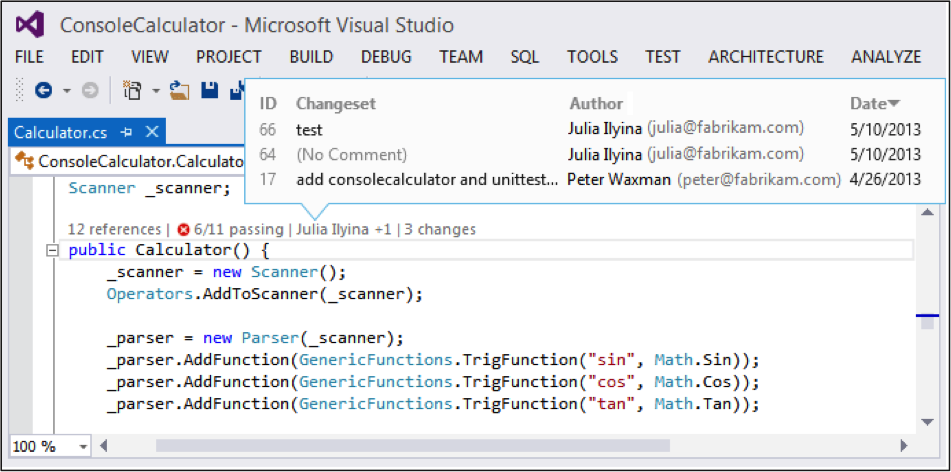Screen dimensions: 951x472
Task: Click the New Project toolbar icon
Action: tap(132, 90)
